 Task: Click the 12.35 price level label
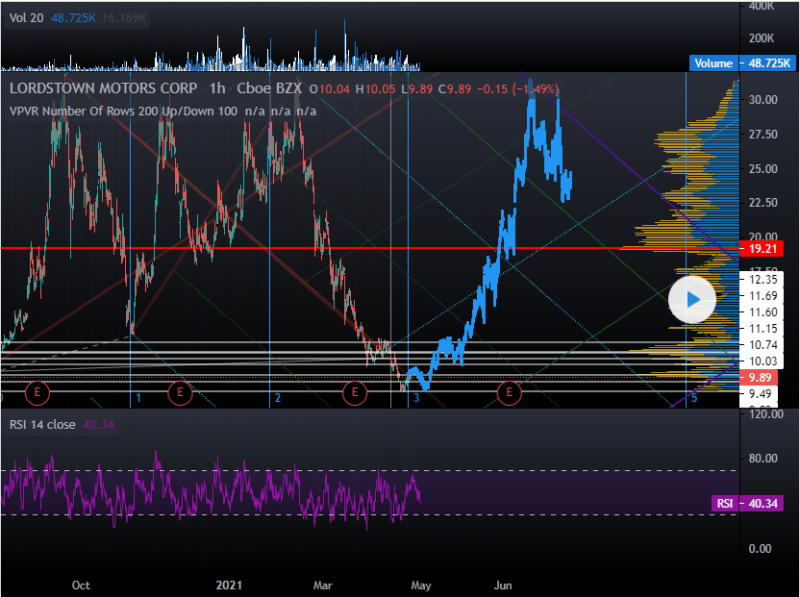763,280
